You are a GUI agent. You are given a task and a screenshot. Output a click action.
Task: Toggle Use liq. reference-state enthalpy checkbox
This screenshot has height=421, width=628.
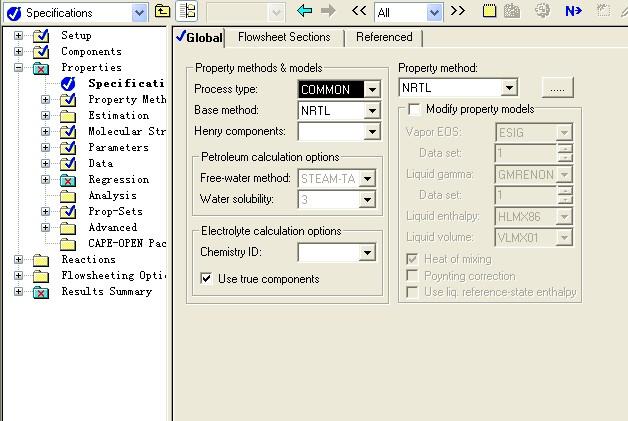pyautogui.click(x=412, y=292)
